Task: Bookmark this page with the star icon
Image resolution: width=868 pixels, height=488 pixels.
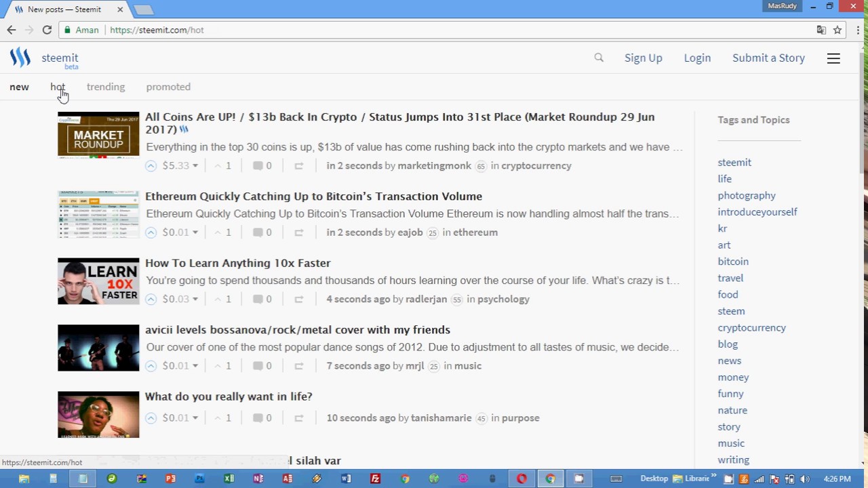Action: pyautogui.click(x=837, y=30)
